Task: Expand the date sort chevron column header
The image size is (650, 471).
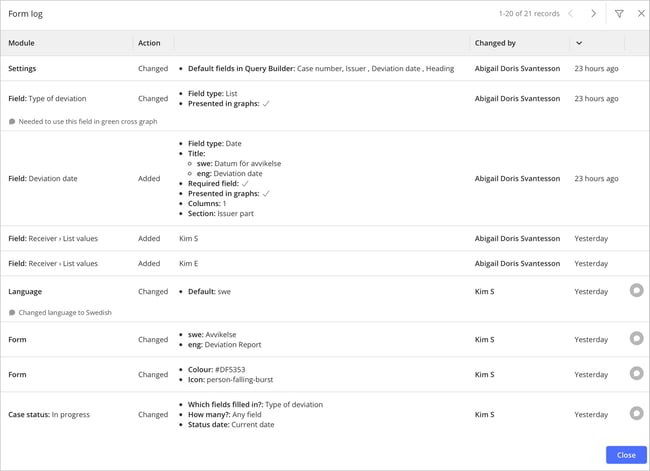Action: pyautogui.click(x=579, y=43)
